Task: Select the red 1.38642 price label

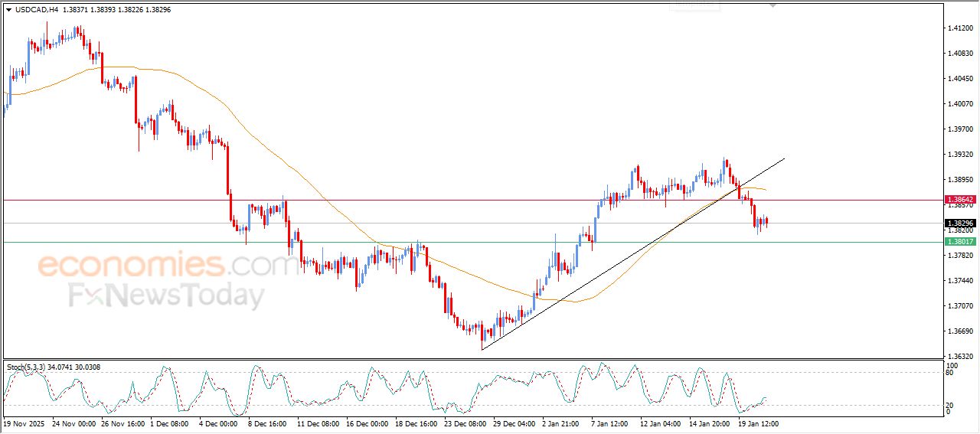Action: [960, 200]
